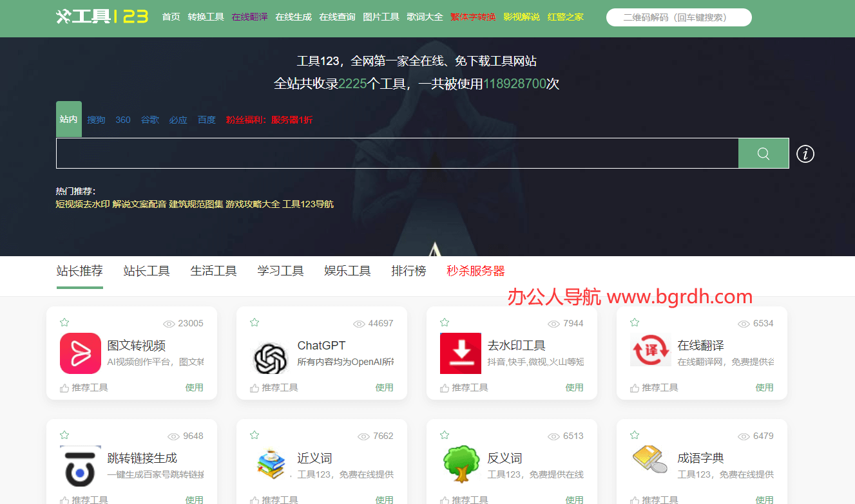Image resolution: width=855 pixels, height=504 pixels.
Task: Click the info circle icon beside search
Action: [x=805, y=154]
